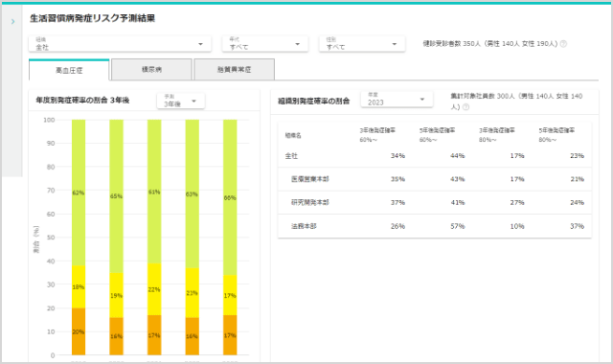Select the 高血圧症 tab

[x=69, y=70]
